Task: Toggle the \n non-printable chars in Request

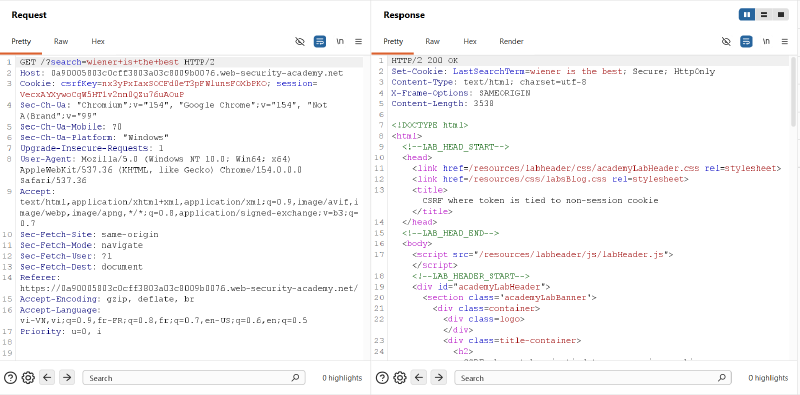Action: [340, 41]
